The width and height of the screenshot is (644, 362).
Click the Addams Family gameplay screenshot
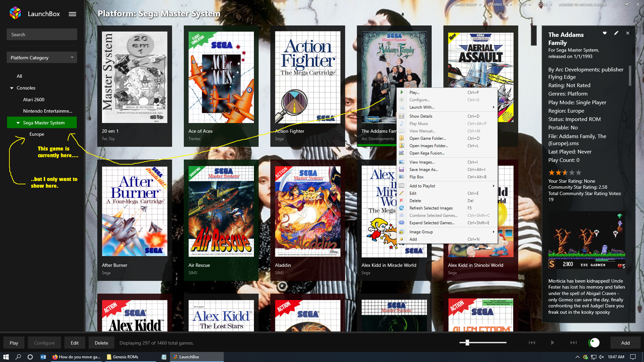click(x=587, y=240)
